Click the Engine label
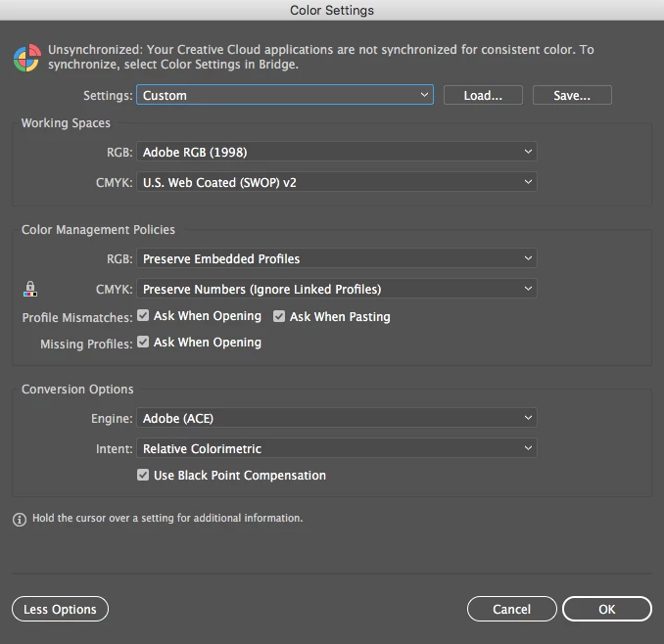 click(112, 419)
